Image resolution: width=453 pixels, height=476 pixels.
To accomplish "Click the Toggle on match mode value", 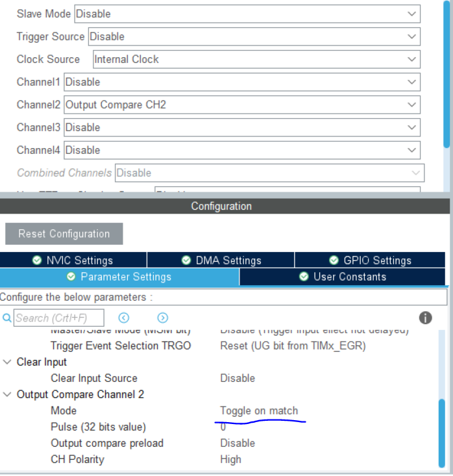I will pyautogui.click(x=259, y=410).
